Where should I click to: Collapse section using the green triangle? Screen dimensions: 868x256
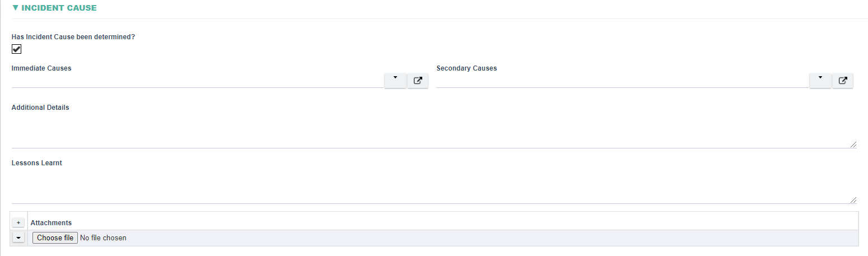[16, 8]
